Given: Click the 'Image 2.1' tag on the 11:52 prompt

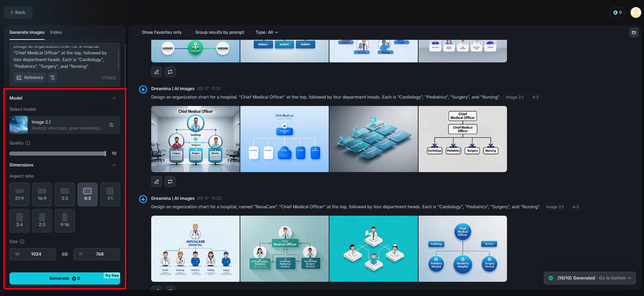Looking at the screenshot, I should pyautogui.click(x=555, y=207).
